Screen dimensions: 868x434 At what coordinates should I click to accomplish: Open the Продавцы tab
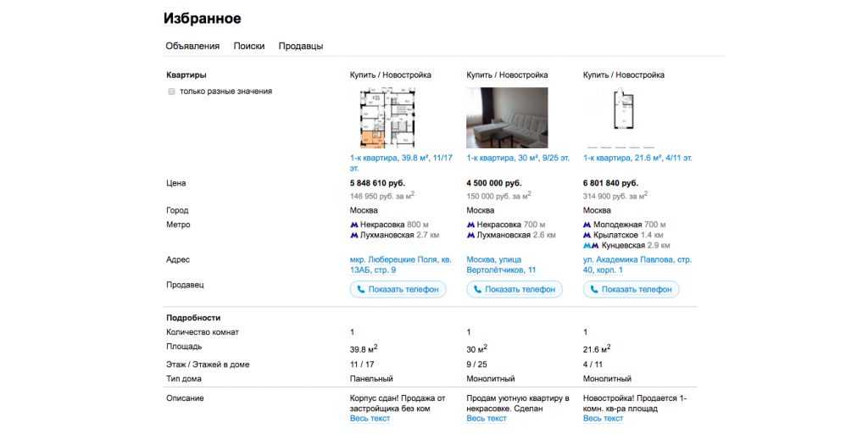point(301,47)
